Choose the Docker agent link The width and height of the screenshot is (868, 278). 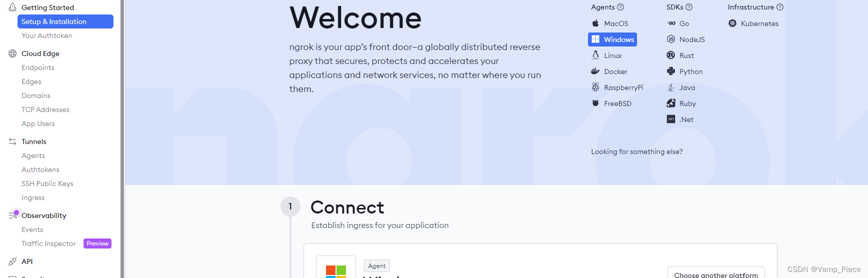[615, 71]
